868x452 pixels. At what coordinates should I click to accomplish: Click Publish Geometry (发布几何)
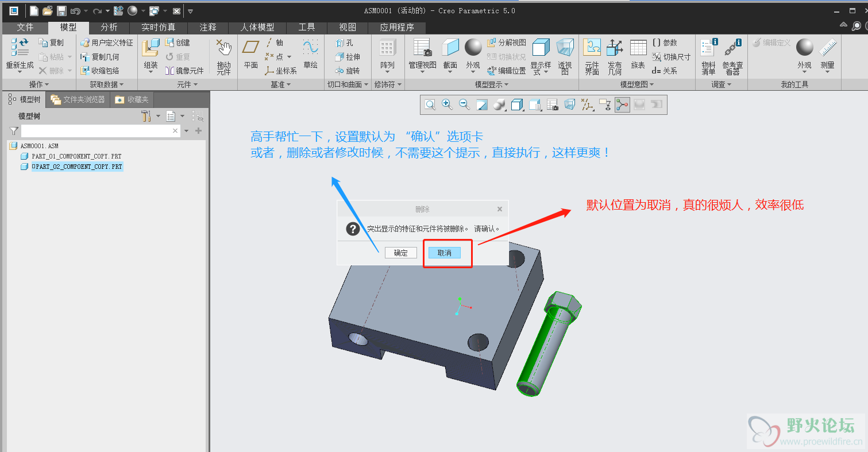click(615, 56)
